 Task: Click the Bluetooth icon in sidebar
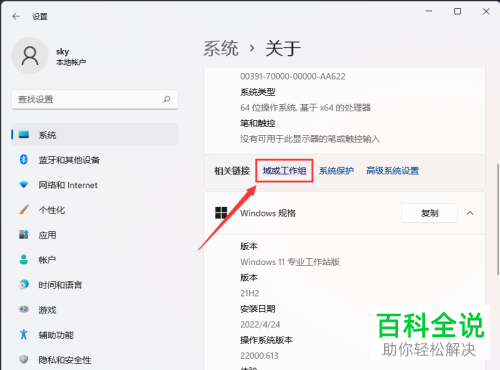(24, 159)
